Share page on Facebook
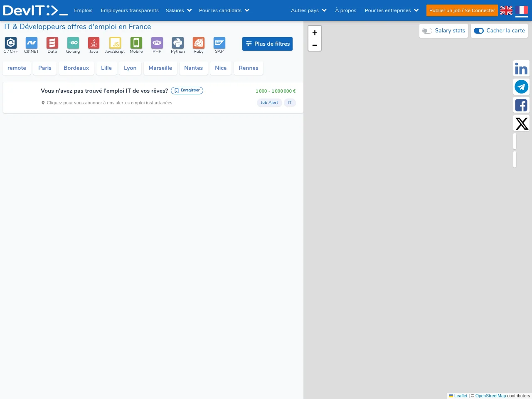Screen dimensions: 532x399 click(521, 105)
